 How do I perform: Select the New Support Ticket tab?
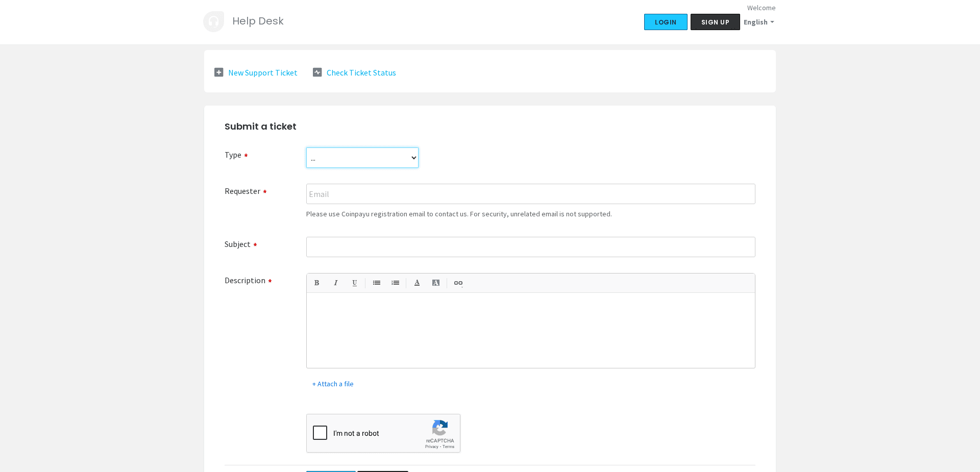tap(262, 72)
